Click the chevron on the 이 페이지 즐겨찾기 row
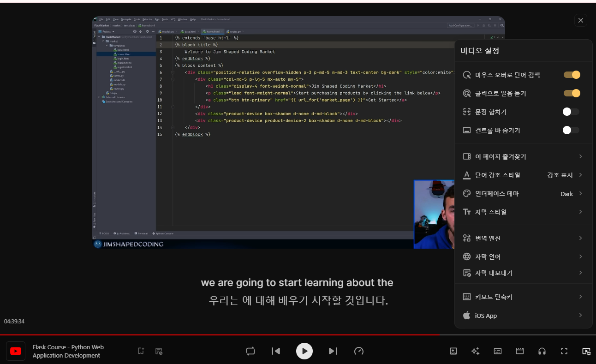 pos(580,156)
